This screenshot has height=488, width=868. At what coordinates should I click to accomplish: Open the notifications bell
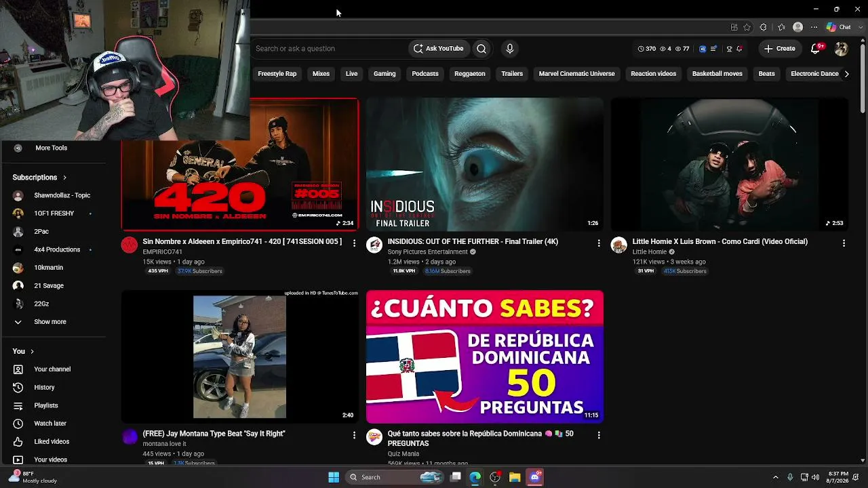(x=816, y=49)
